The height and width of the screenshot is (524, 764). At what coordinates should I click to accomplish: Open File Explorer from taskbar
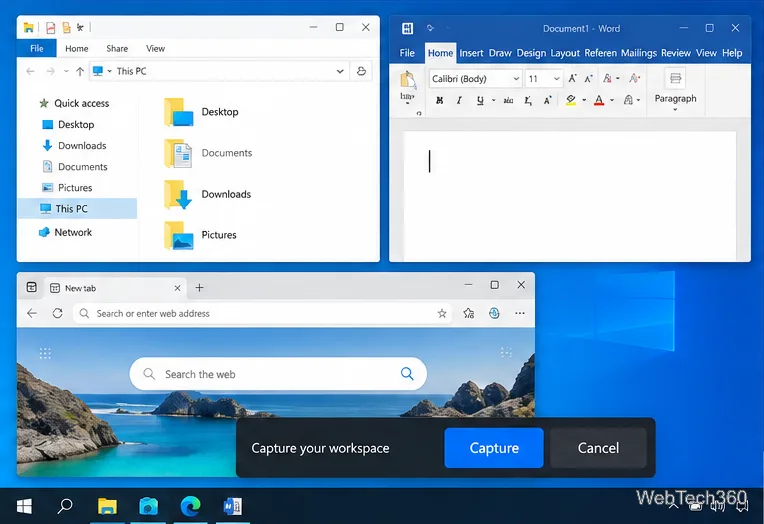[x=107, y=506]
